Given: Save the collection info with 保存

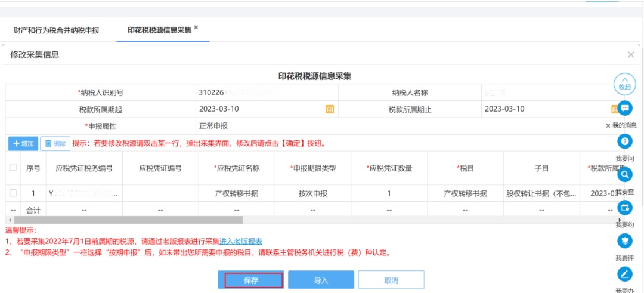Looking at the screenshot, I should [250, 280].
